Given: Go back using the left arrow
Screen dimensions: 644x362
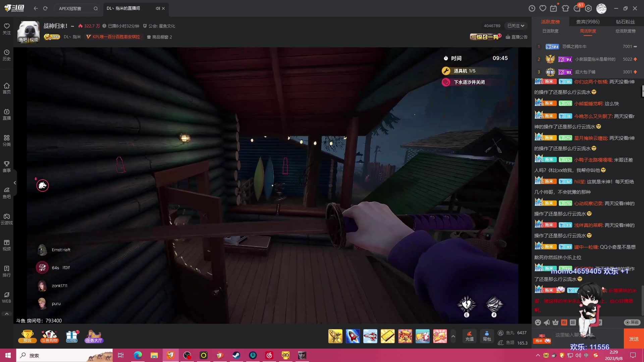Looking at the screenshot, I should [36, 8].
